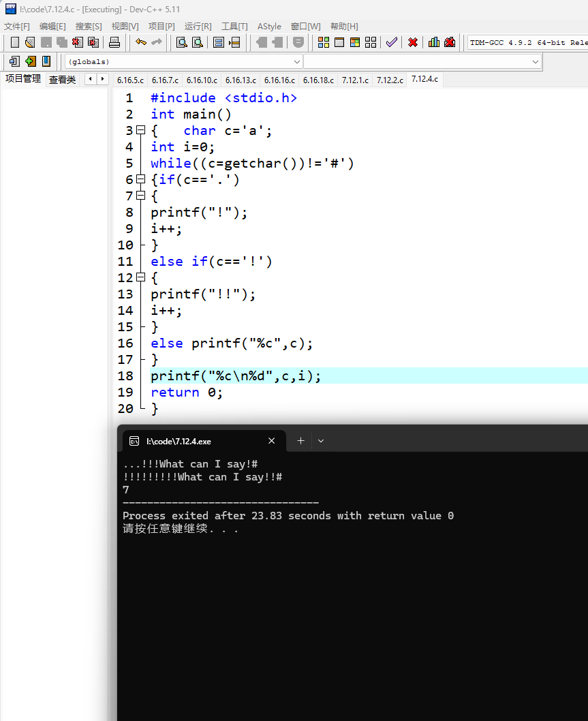Open the 帮助[H] menu

click(x=344, y=26)
